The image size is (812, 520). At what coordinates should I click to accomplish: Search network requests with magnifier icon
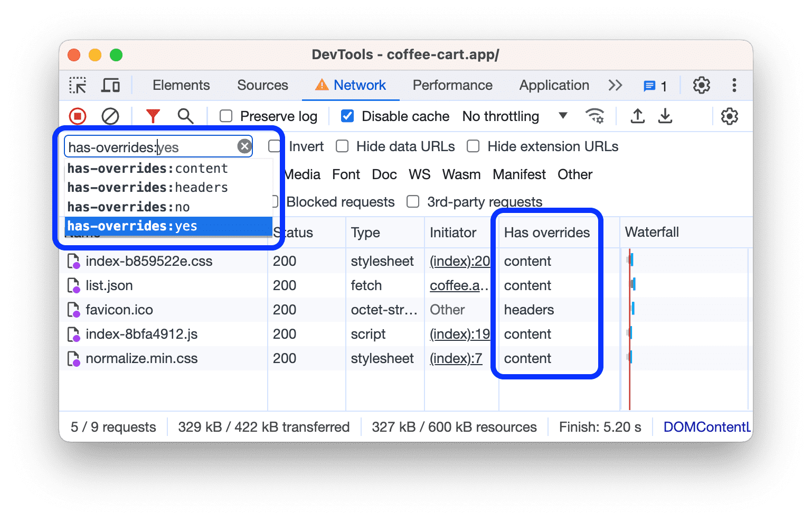click(x=186, y=116)
